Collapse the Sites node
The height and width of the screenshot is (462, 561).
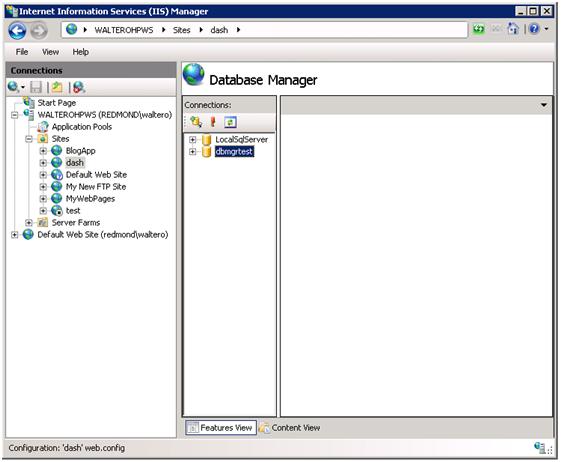point(29,139)
